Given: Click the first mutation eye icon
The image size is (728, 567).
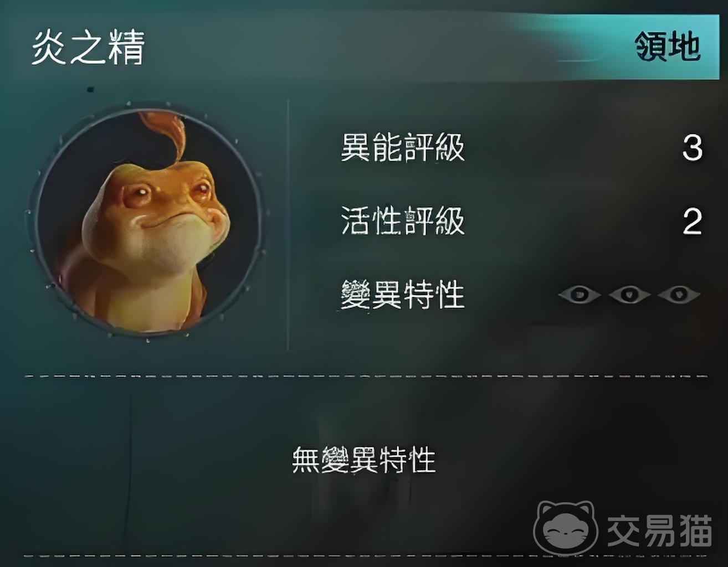Looking at the screenshot, I should pyautogui.click(x=579, y=294).
